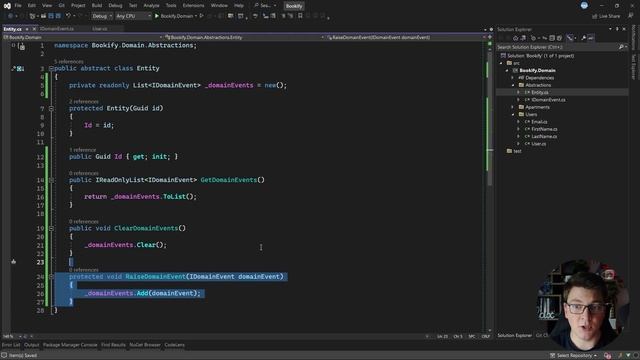Open the Output tab
Viewport: 640px width, 360px height.
point(31,345)
